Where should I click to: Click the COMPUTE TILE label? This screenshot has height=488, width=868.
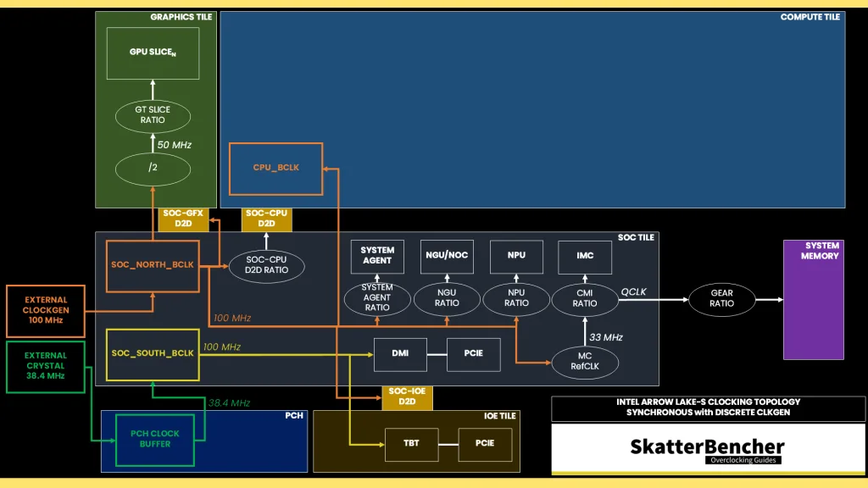tap(810, 17)
